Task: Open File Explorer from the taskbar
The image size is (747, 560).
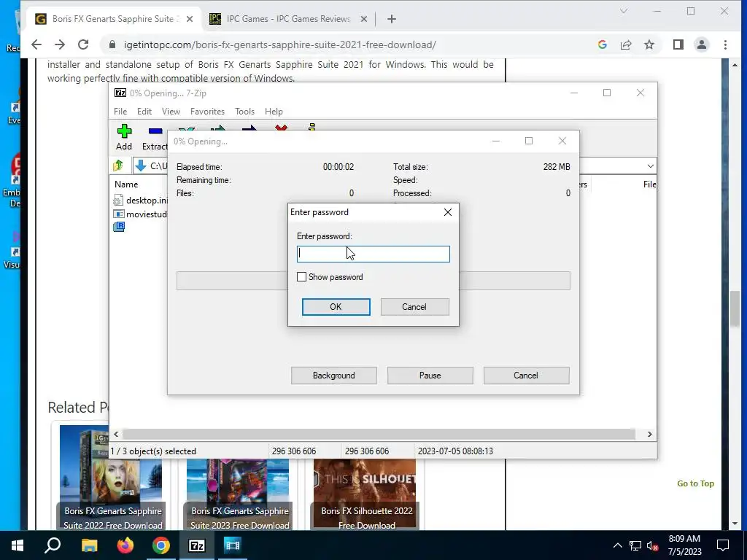Action: (89, 545)
